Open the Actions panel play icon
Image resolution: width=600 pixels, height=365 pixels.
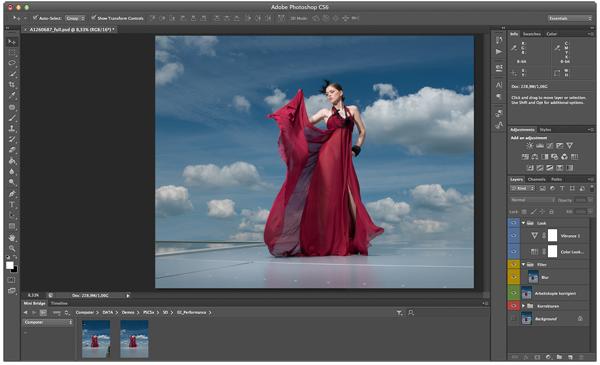(499, 51)
